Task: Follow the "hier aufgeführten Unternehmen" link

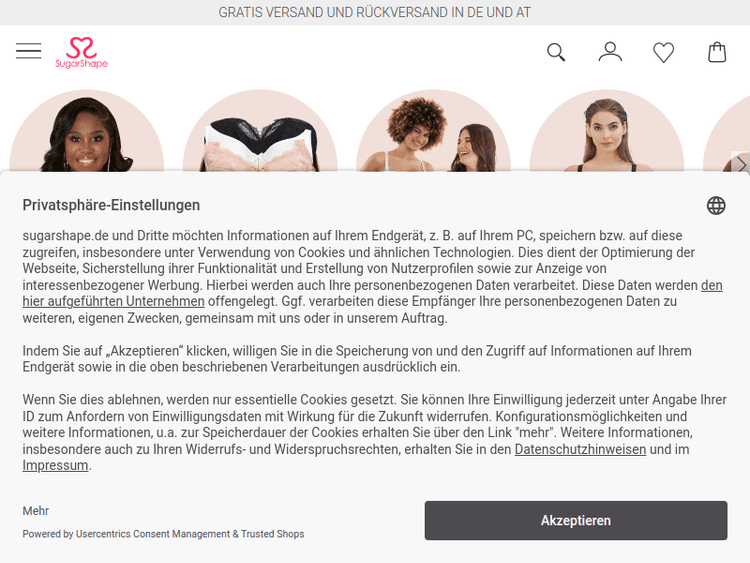Action: click(x=113, y=301)
